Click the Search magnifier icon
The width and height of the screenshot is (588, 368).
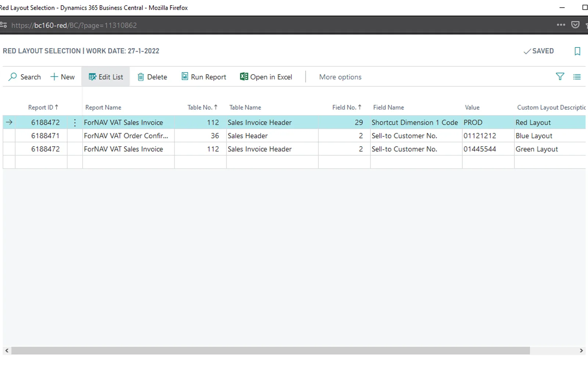pos(12,77)
